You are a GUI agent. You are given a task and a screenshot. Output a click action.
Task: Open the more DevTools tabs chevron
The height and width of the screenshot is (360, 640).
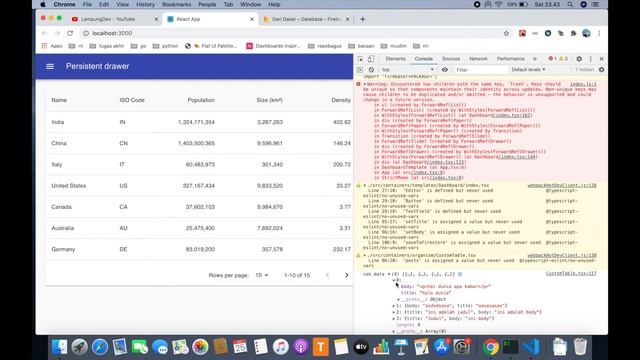[535, 59]
